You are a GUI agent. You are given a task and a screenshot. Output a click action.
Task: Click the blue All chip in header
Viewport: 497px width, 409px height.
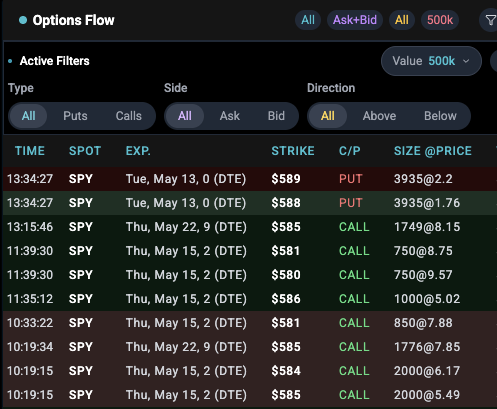tap(308, 20)
